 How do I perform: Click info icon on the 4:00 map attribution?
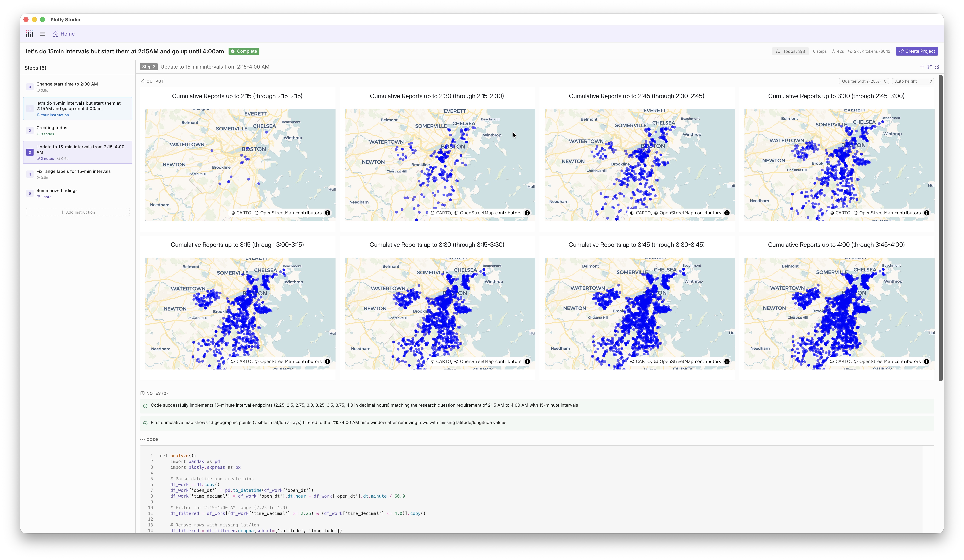click(926, 362)
